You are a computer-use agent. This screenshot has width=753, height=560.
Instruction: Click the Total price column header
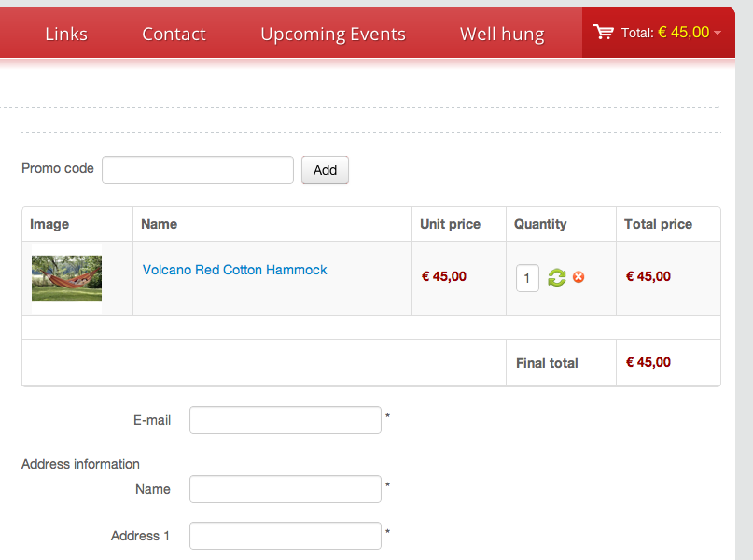659,224
